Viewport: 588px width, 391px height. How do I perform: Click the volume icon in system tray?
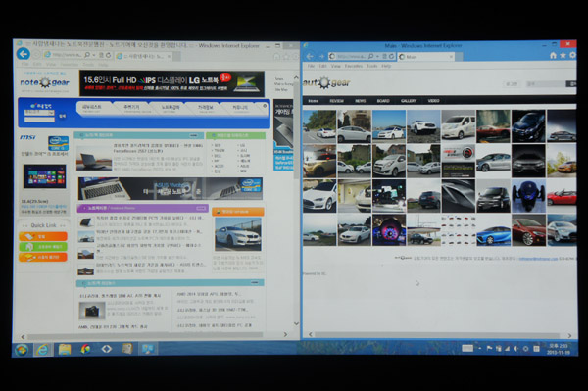pyautogui.click(x=516, y=349)
